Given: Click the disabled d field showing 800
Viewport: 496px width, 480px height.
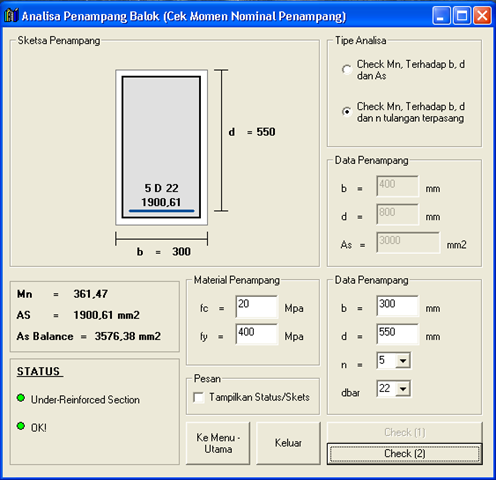Looking at the screenshot, I should [x=398, y=215].
